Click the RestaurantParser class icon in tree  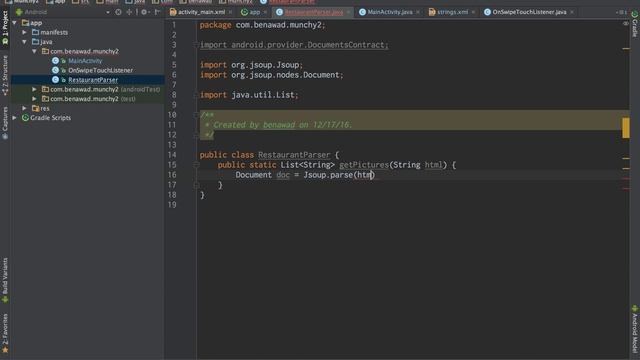56,80
